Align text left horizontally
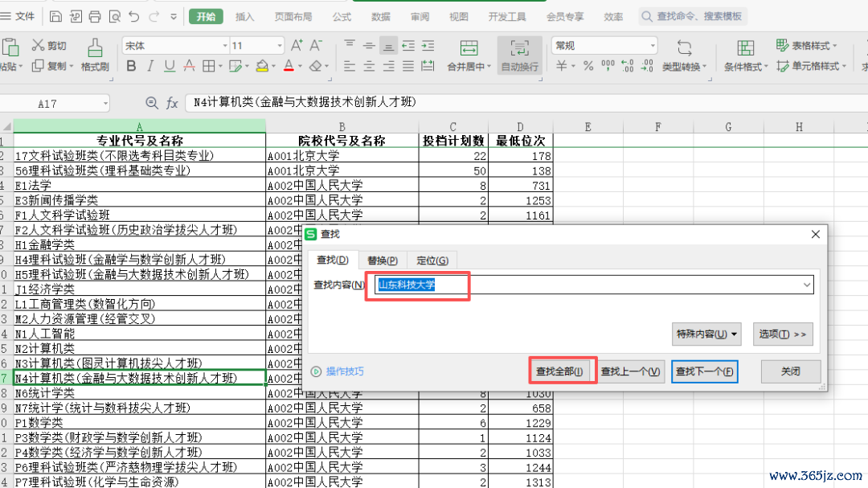 (350, 67)
